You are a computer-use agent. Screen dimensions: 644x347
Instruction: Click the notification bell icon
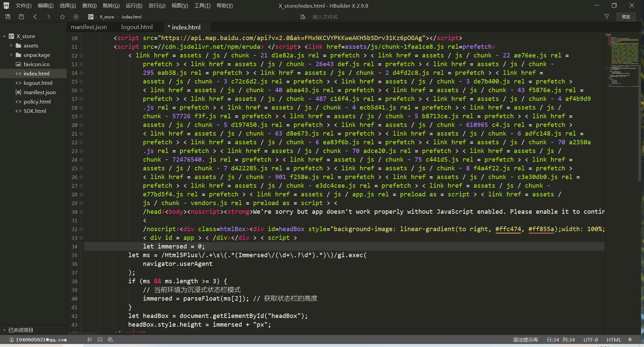(630, 340)
